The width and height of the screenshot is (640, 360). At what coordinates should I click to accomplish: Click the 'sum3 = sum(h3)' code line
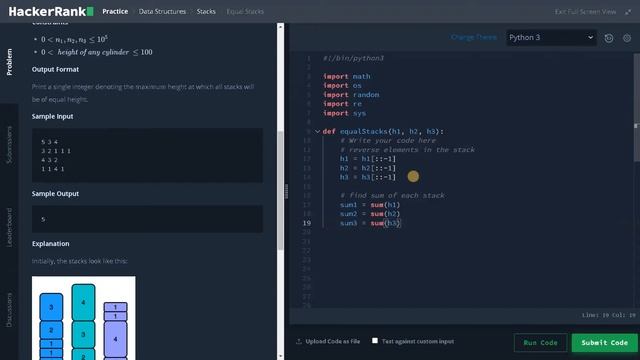click(371, 223)
